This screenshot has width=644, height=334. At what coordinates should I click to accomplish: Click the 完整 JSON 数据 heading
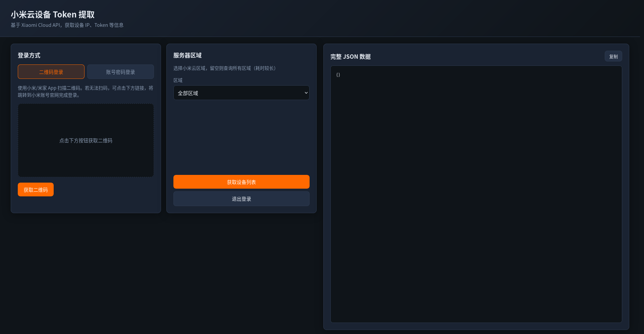[351, 57]
